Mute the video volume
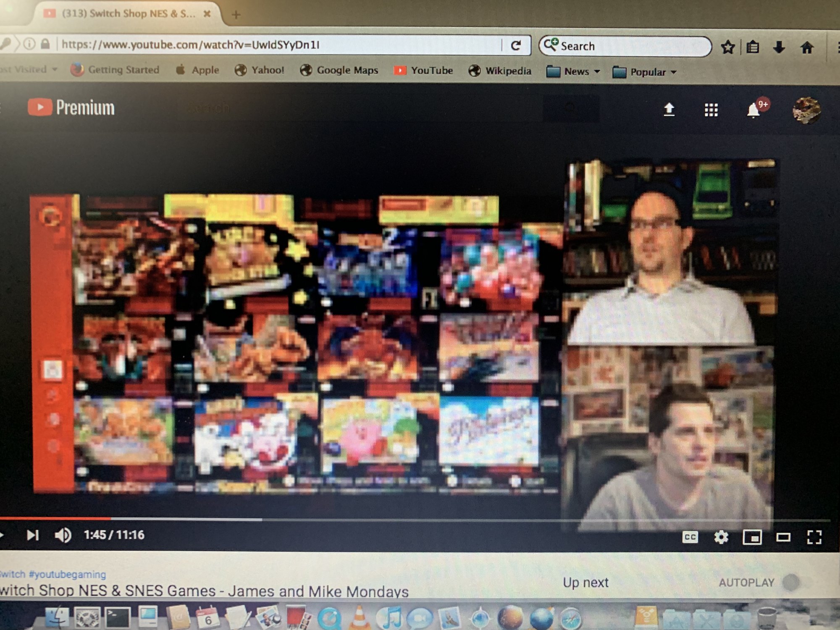This screenshot has width=840, height=630. click(x=63, y=535)
